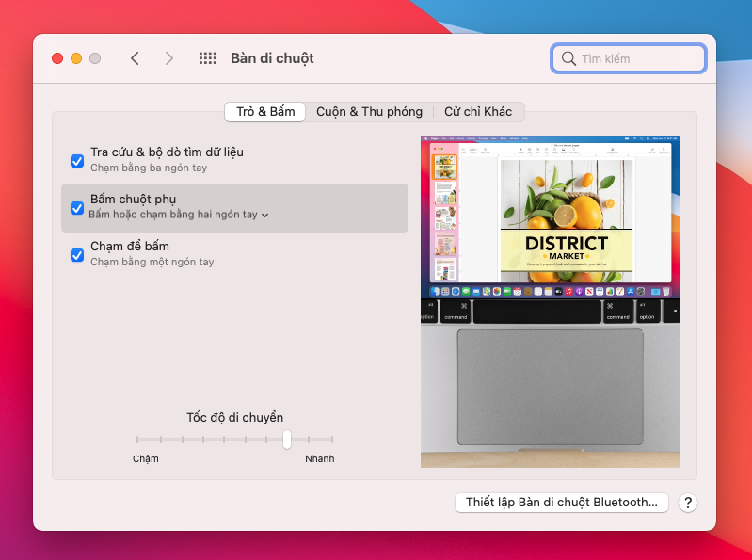Screen dimensions: 752x560
Task: Click Chạm bằng ba ngón tay subtitle
Action: tap(149, 168)
